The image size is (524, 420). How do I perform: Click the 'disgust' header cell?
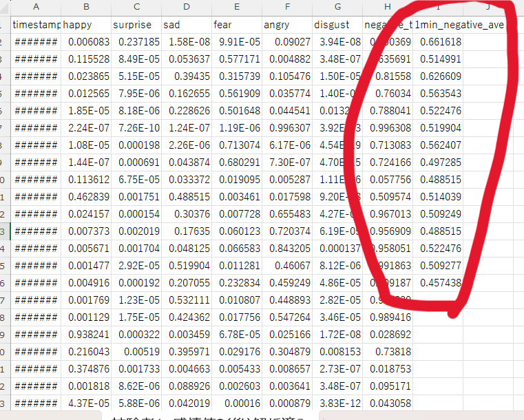pos(337,25)
